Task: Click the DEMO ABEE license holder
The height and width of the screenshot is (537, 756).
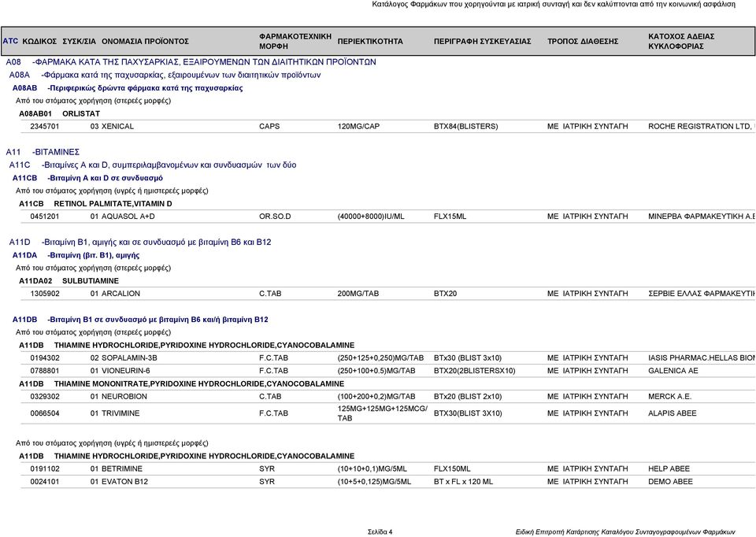Action: click(670, 482)
